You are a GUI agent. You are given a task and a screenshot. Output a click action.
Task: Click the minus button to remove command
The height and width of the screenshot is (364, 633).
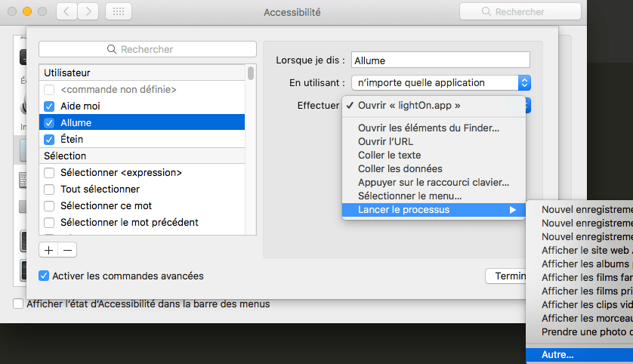point(67,250)
